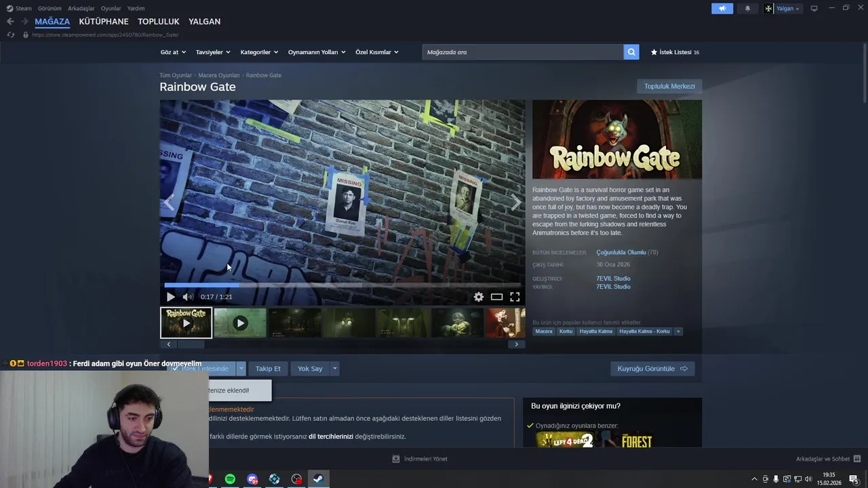Add more tags with plus button
868x488 pixels.
tap(678, 331)
